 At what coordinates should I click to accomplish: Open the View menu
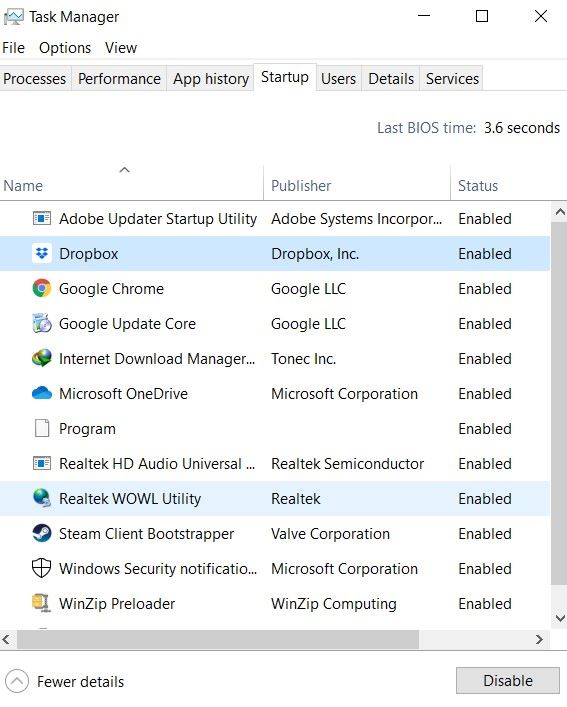point(121,48)
